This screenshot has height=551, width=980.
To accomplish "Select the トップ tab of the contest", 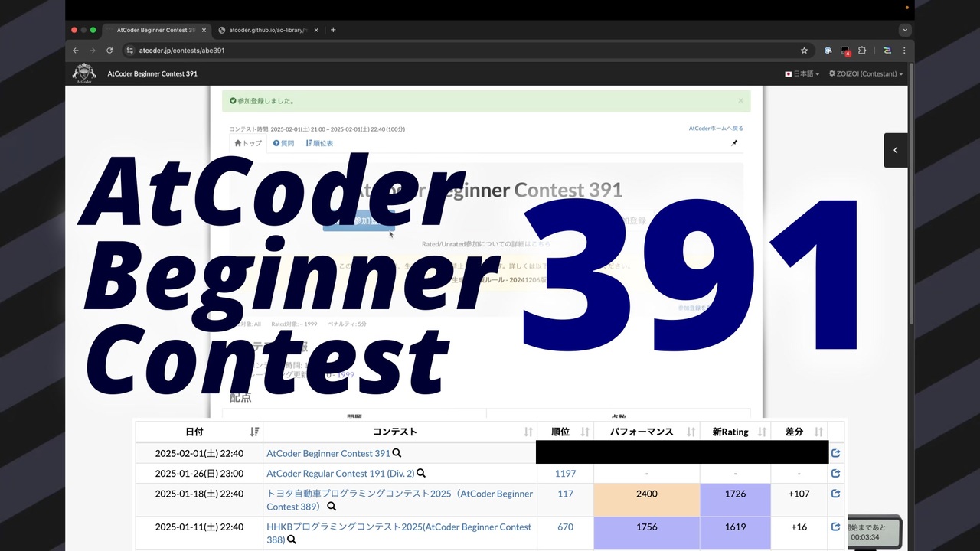I will pos(247,143).
